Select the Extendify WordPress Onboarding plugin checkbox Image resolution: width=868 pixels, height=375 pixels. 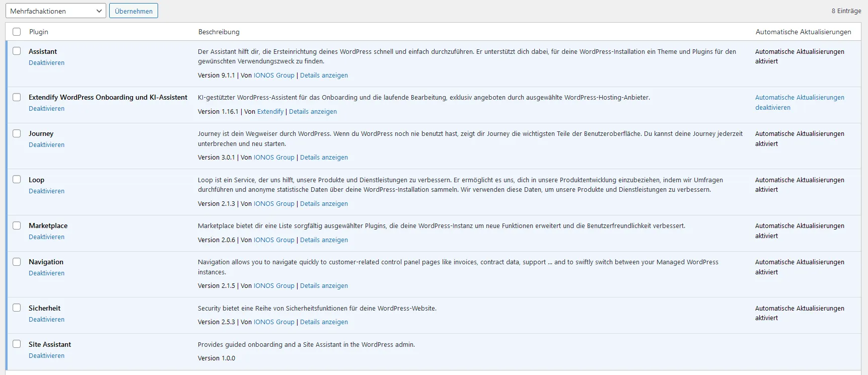pyautogui.click(x=17, y=97)
